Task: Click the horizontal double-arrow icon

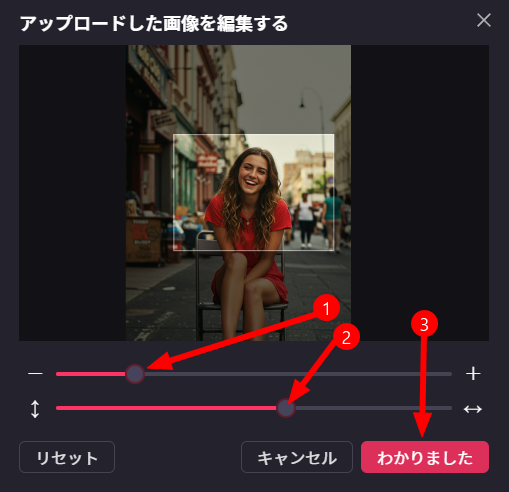Action: coord(473,409)
